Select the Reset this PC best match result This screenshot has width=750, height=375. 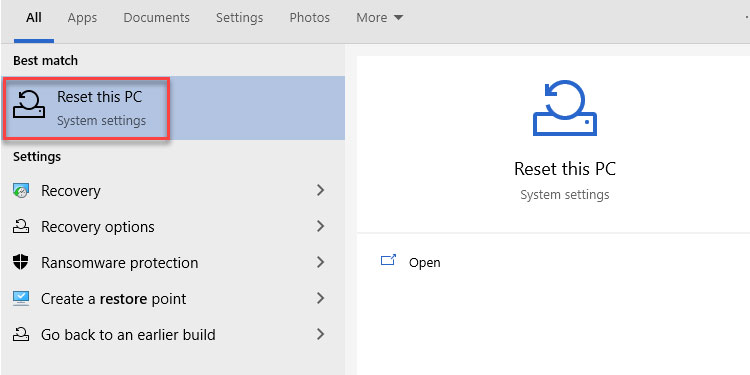[173, 108]
